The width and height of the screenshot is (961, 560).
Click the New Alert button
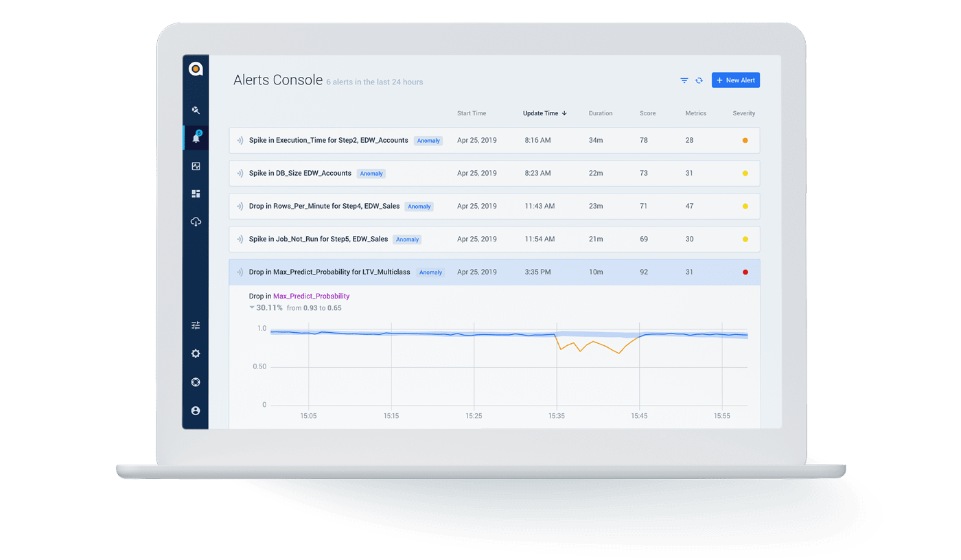coord(736,80)
